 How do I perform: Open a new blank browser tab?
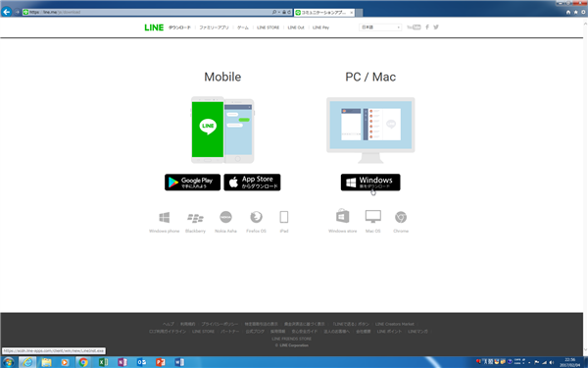pyautogui.click(x=359, y=13)
